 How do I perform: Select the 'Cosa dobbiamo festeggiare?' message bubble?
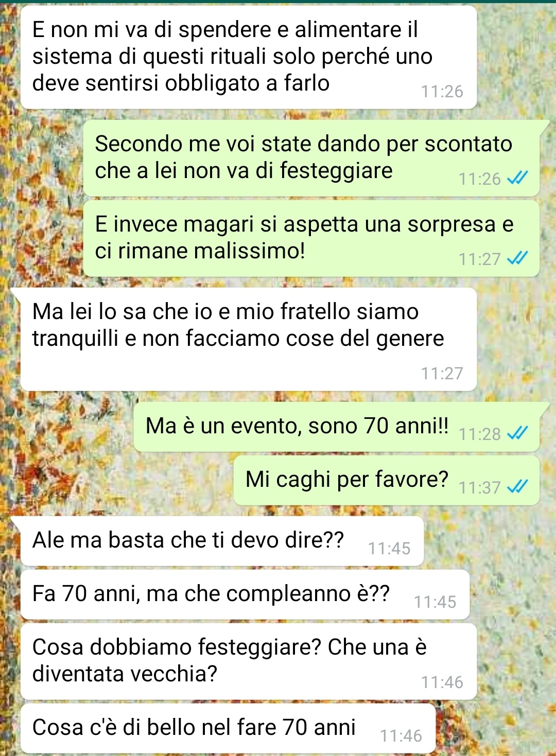(x=249, y=661)
